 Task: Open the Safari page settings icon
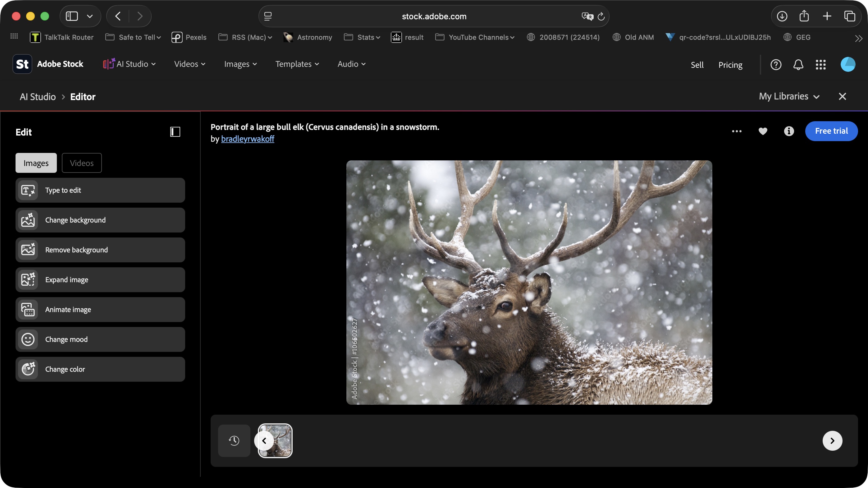coord(268,16)
